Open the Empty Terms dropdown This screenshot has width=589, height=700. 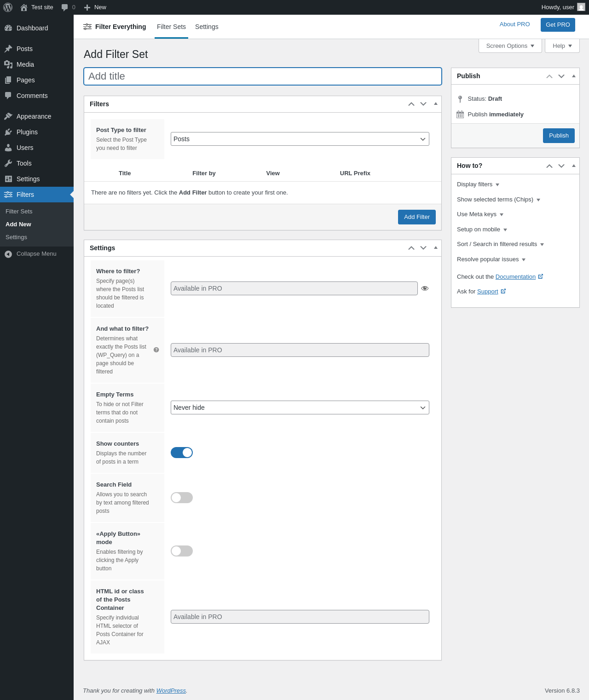pyautogui.click(x=300, y=407)
